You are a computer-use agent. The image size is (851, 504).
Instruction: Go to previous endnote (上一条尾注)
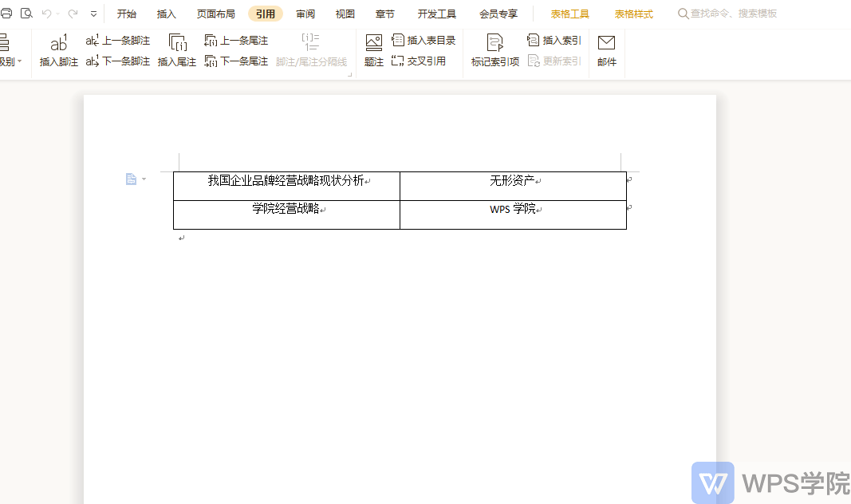click(236, 41)
